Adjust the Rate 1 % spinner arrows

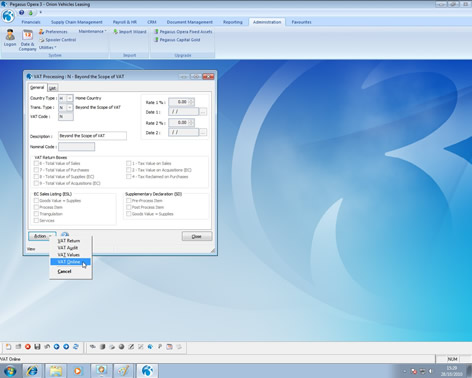click(191, 102)
